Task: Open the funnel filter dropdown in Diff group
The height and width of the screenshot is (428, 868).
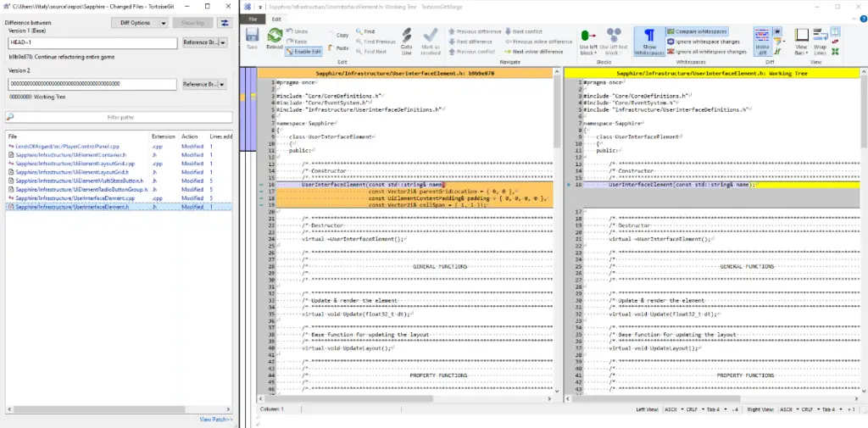Action: click(779, 42)
